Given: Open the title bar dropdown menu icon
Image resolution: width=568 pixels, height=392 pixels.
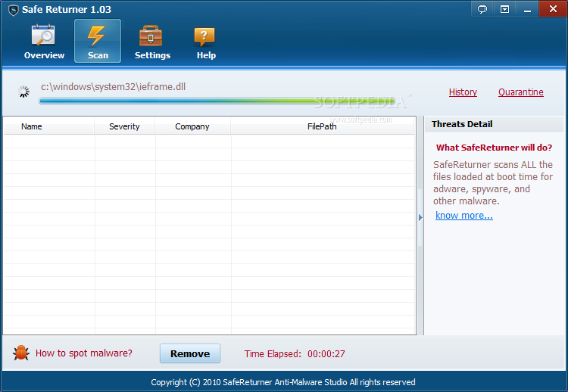Looking at the screenshot, I should point(504,9).
